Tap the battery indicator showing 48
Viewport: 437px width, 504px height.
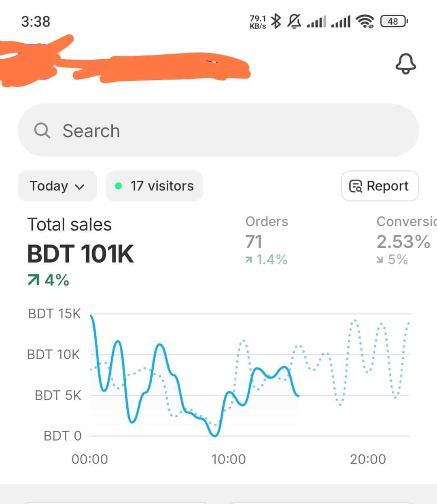click(x=394, y=21)
